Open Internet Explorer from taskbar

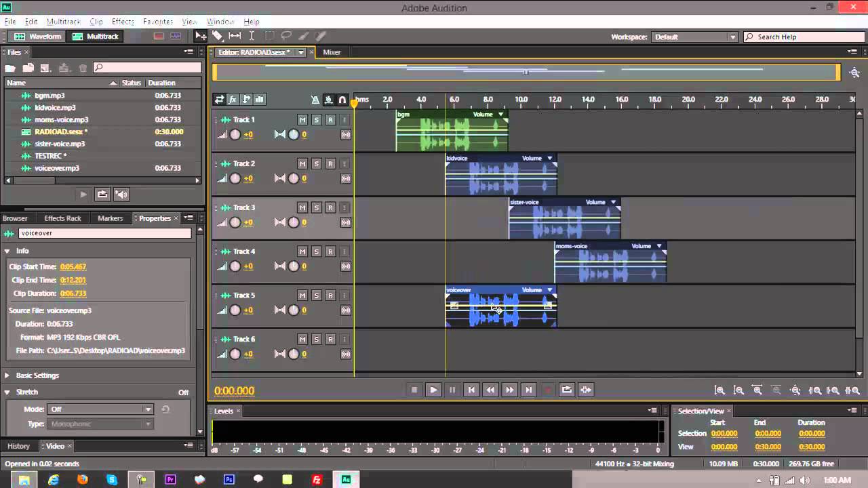[x=54, y=480]
